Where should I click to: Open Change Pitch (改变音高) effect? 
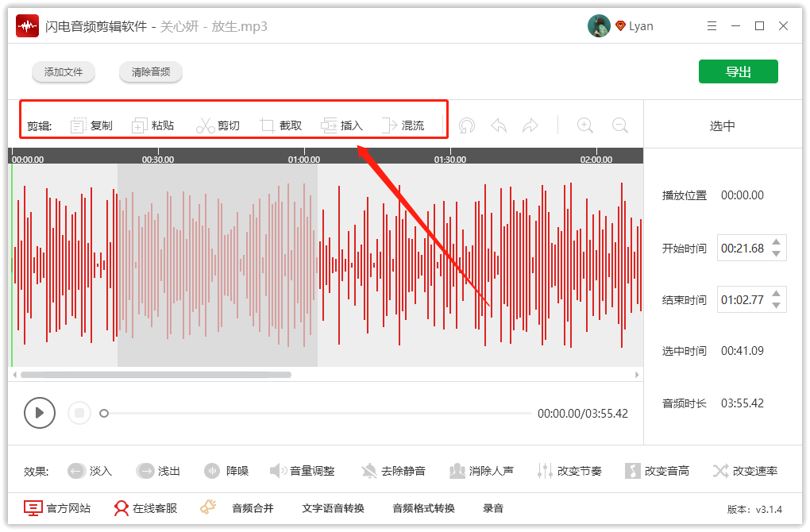[657, 471]
